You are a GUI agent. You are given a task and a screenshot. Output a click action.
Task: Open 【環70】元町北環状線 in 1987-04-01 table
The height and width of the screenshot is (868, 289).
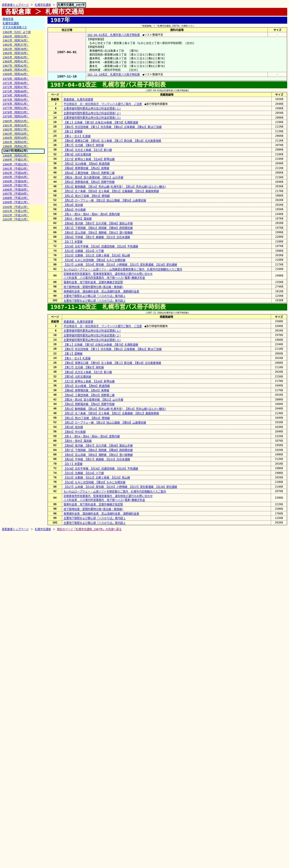click(x=77, y=155)
